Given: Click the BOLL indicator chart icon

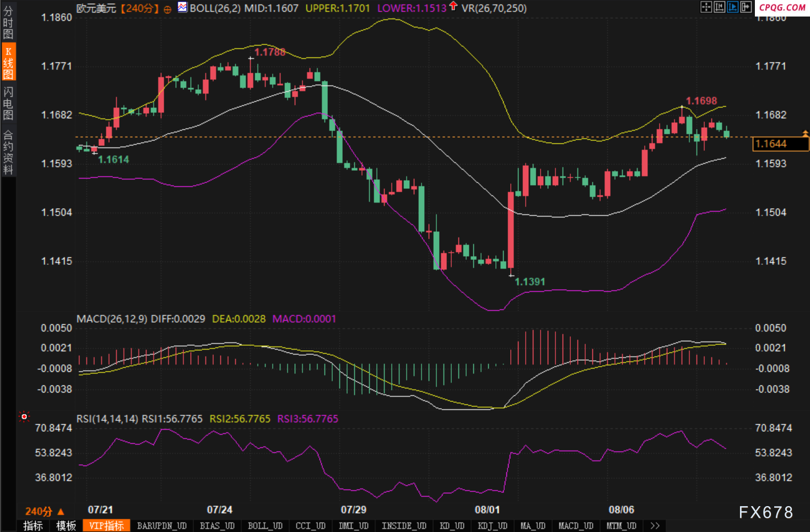Looking at the screenshot, I should point(182,8).
